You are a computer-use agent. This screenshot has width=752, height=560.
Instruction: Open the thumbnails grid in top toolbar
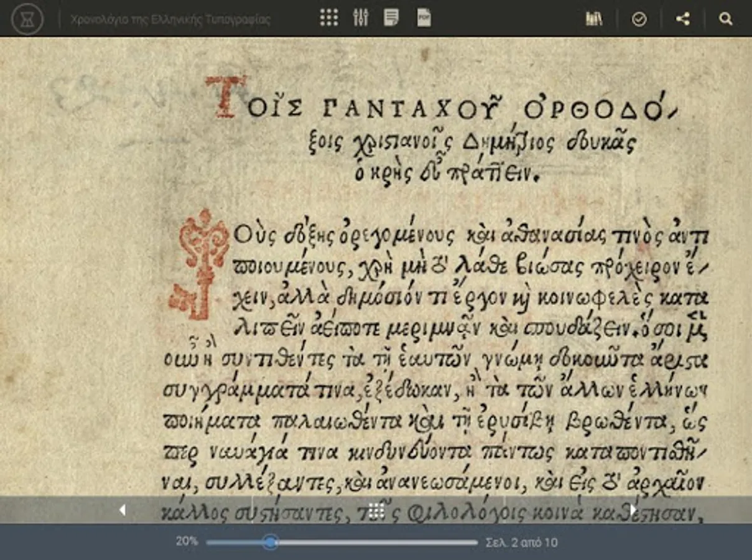pos(329,17)
